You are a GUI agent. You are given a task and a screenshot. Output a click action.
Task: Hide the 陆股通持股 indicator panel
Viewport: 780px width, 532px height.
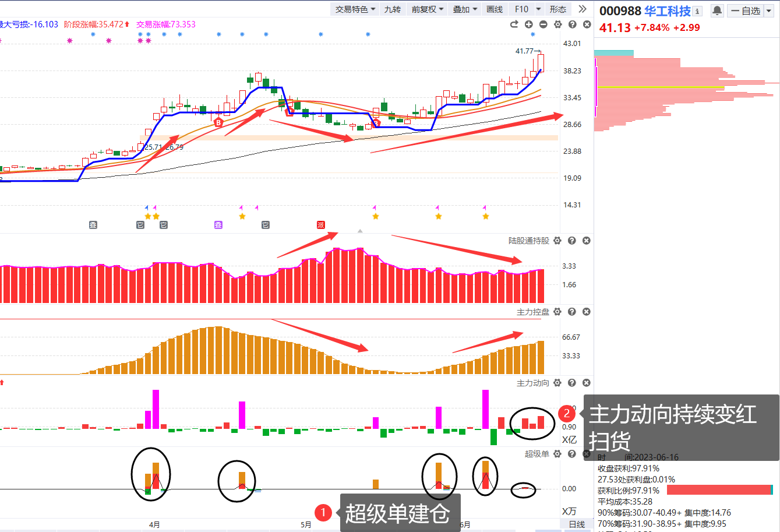(587, 241)
